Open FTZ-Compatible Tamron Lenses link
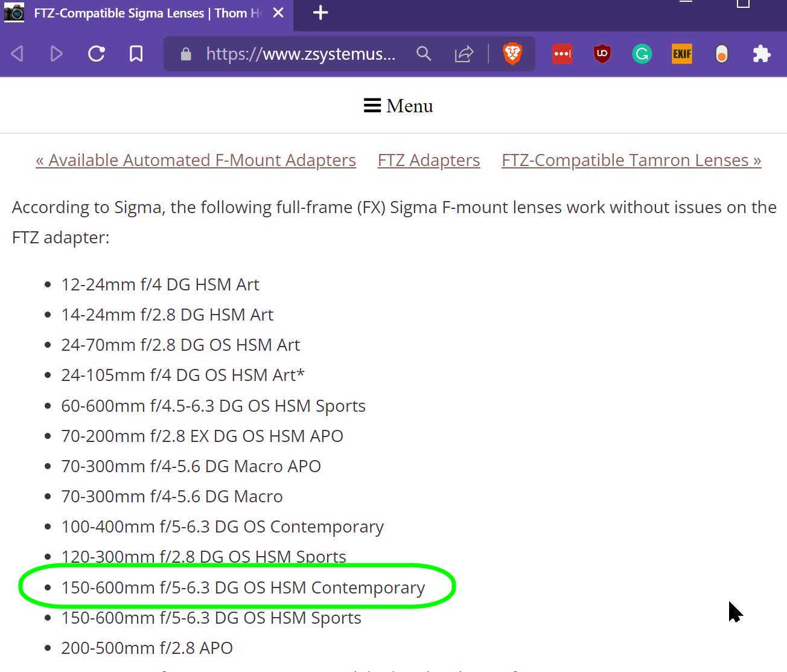787x672 pixels. [631, 160]
